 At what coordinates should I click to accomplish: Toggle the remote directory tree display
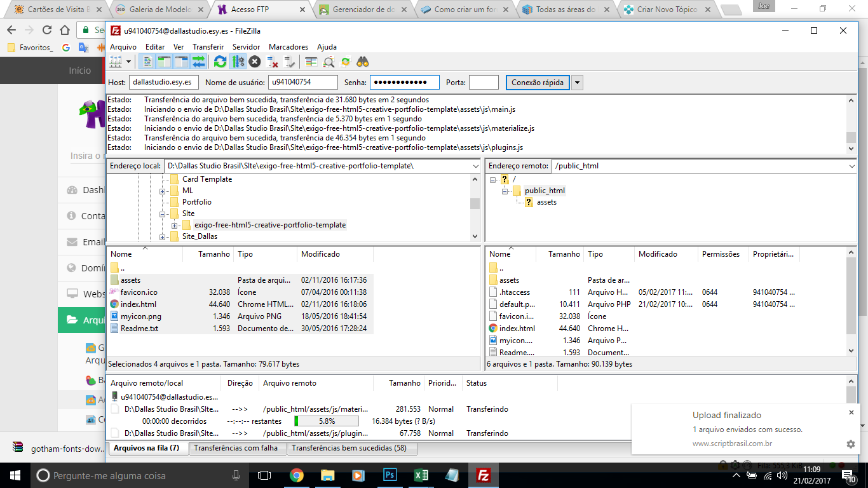pos(181,62)
